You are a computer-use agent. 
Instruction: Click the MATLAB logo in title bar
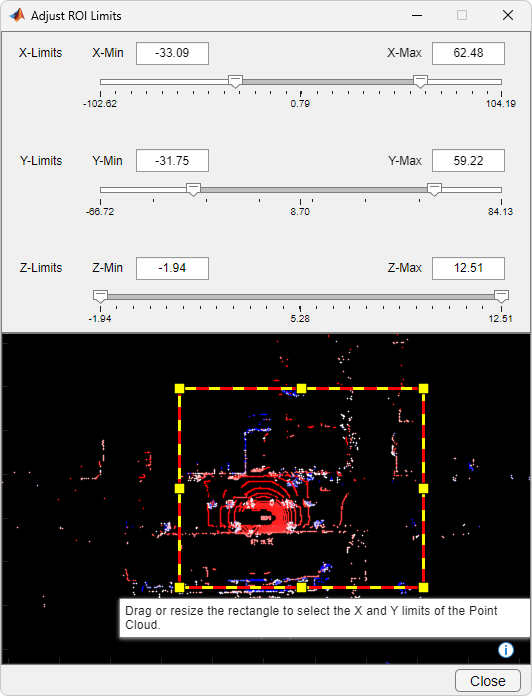(17, 16)
